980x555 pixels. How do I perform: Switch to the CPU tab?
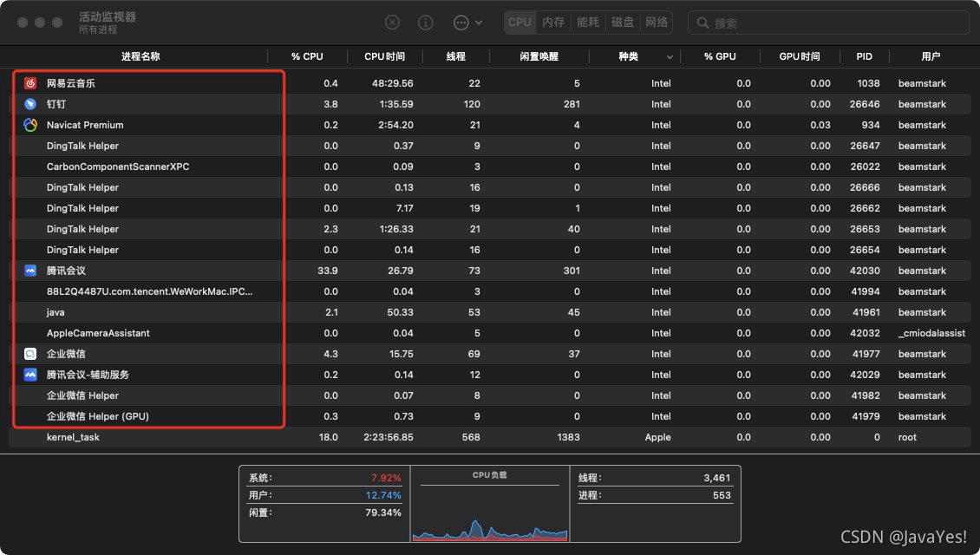[x=519, y=23]
